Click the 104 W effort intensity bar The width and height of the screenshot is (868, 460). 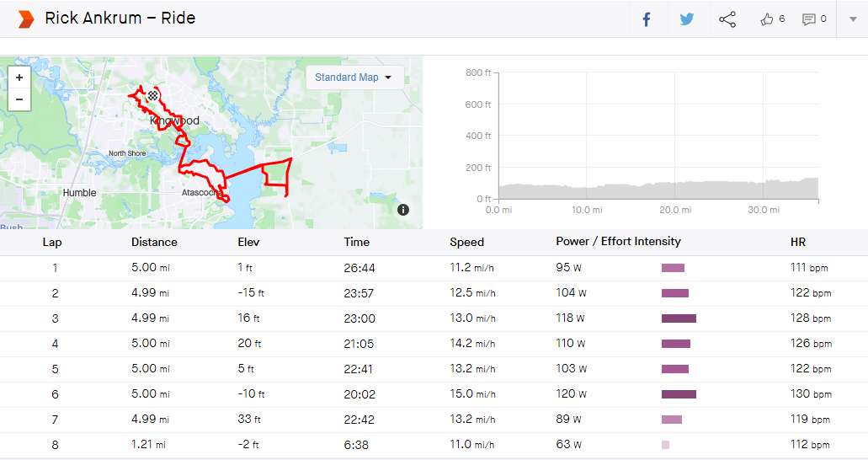tap(675, 293)
